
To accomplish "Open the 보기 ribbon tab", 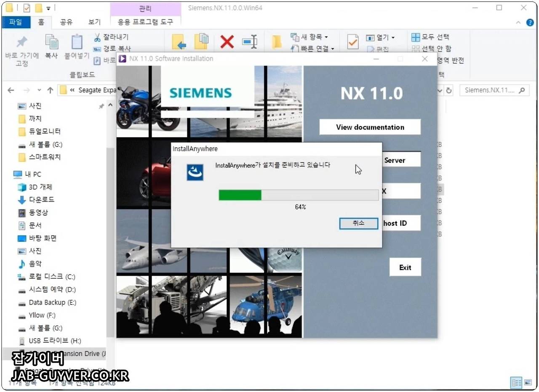I will point(94,22).
